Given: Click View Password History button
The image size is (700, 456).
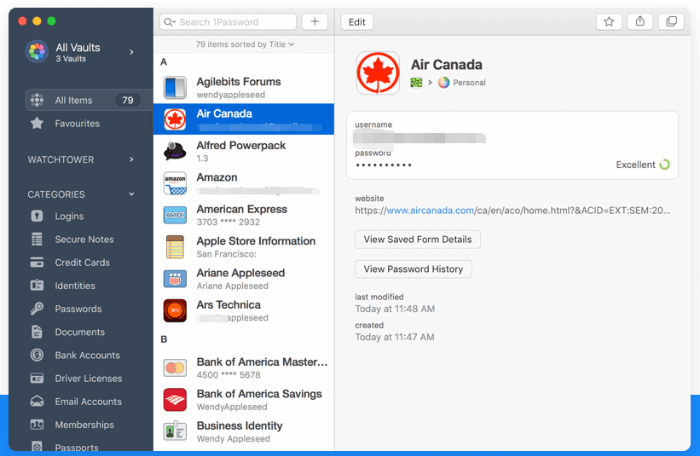Looking at the screenshot, I should [x=413, y=269].
